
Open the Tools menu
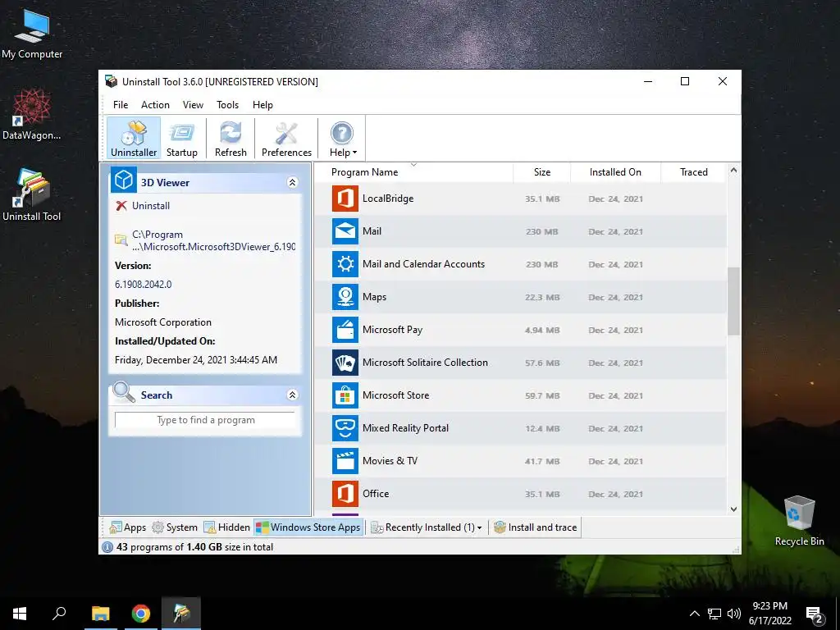tap(228, 105)
